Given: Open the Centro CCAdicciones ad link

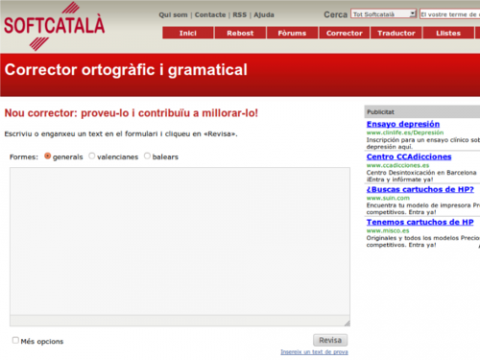Looking at the screenshot, I should [409, 157].
